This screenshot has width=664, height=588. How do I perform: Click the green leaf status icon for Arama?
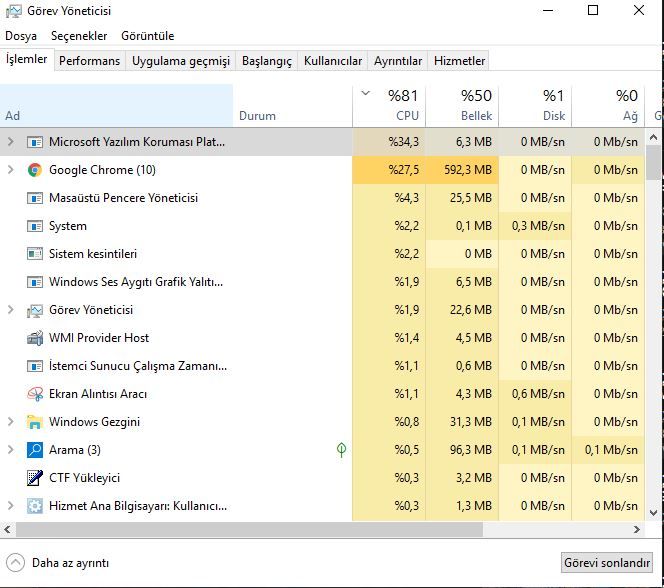pos(341,450)
